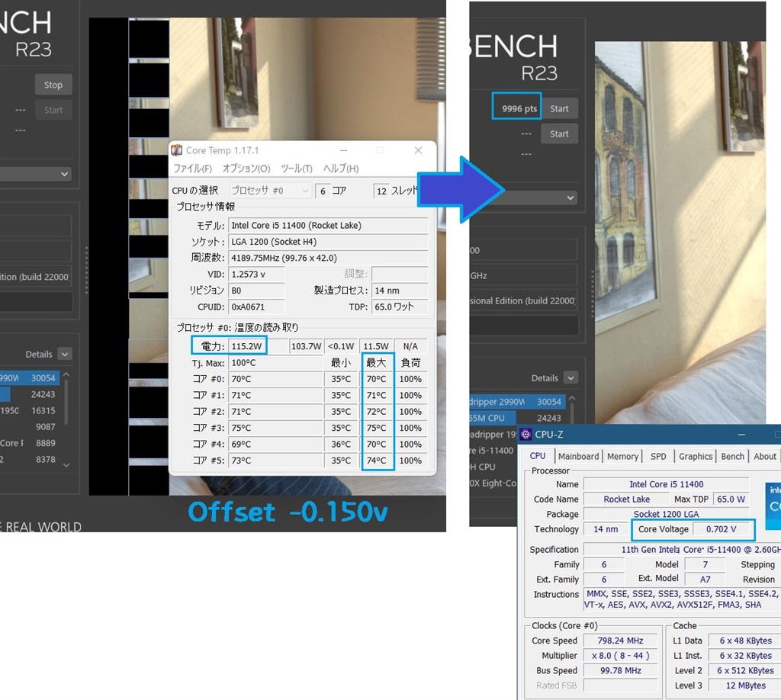The image size is (781, 700).
Task: Click ranking scroll-up arrow in Cinebench window with Stop button
Action: point(66,374)
